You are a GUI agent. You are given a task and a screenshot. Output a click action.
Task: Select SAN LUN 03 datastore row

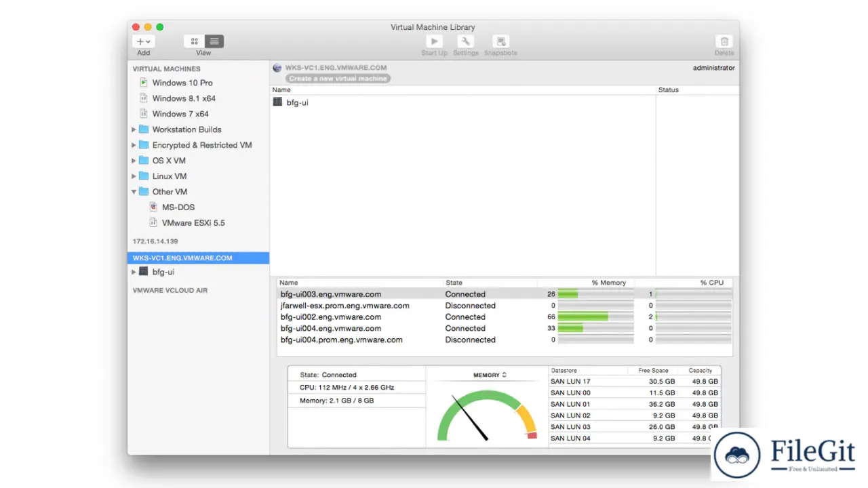[634, 427]
